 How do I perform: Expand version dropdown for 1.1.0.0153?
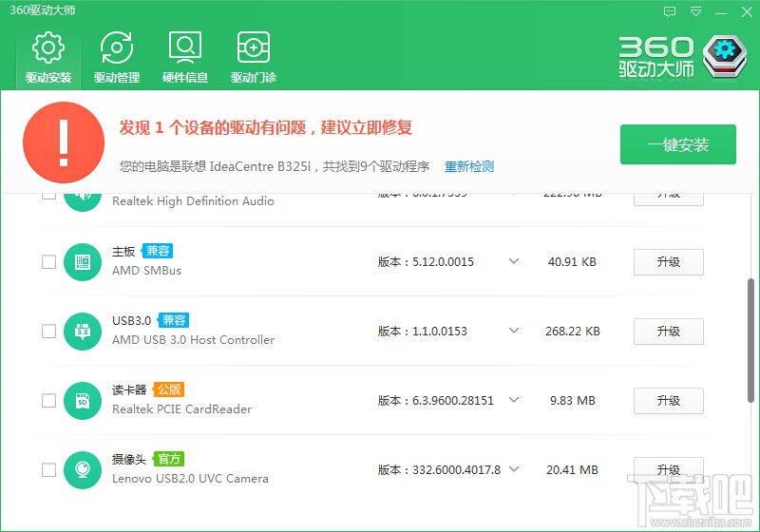[514, 331]
